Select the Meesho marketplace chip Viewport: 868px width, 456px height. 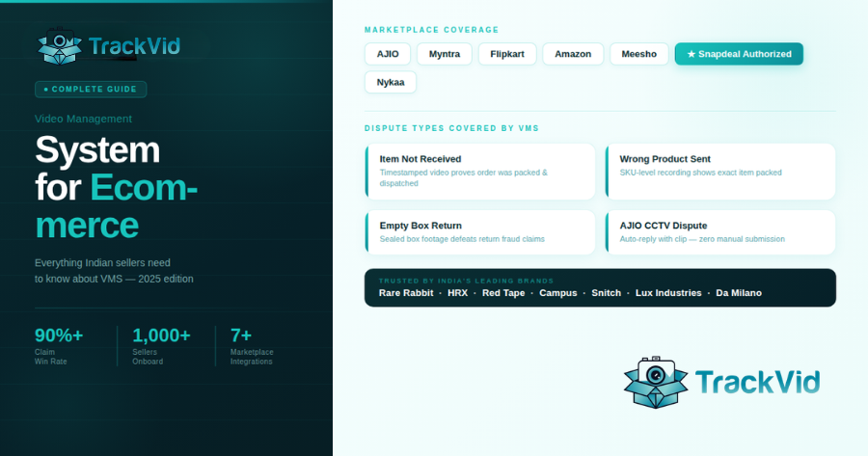[638, 54]
